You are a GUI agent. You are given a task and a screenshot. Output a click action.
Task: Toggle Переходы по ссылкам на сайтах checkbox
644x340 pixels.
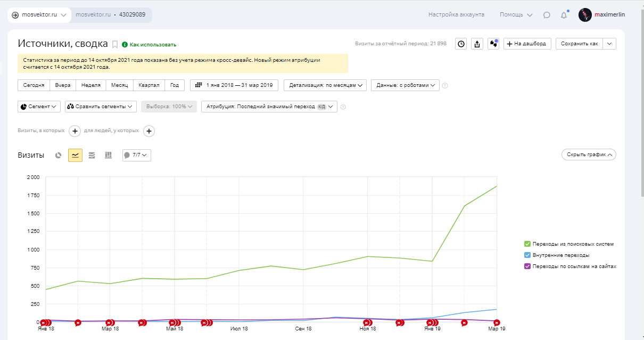pos(527,266)
